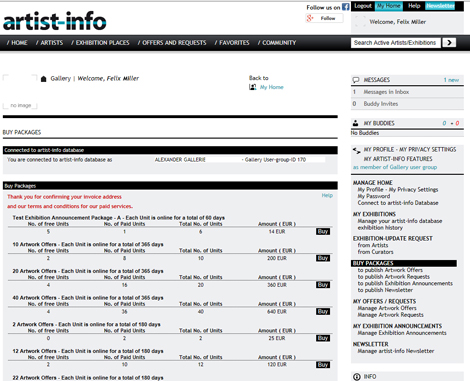The image size is (470, 381).
Task: Buy the Test Exhibition Announcement Package for 14 EUR
Action: pos(323,232)
